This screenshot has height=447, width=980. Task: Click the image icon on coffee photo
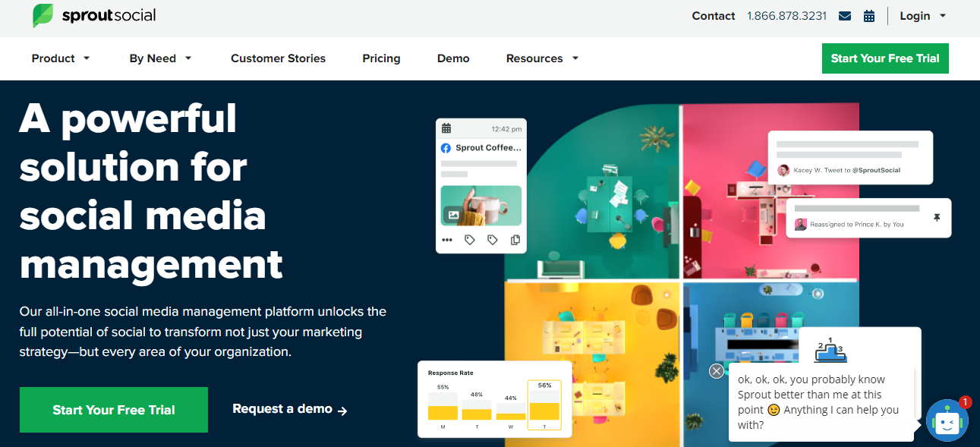pyautogui.click(x=454, y=215)
